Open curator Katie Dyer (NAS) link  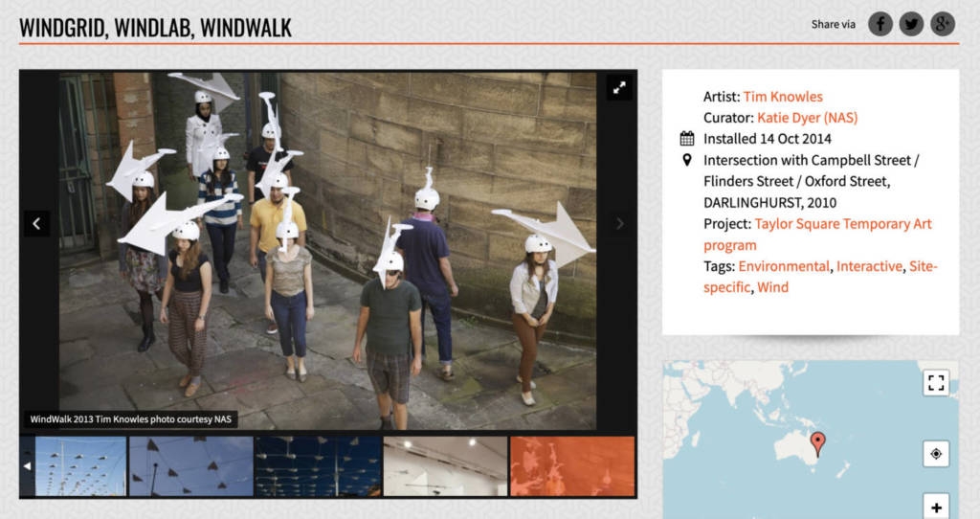click(x=807, y=118)
